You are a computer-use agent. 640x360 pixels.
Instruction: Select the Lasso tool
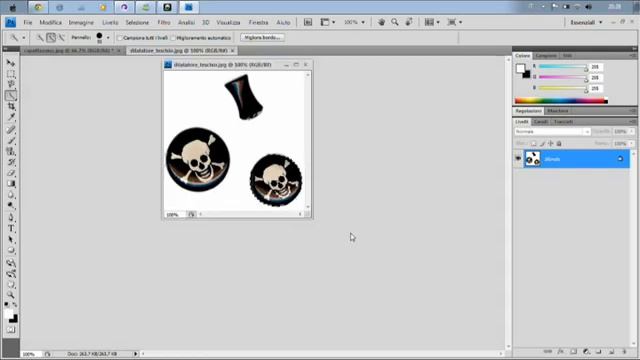11,84
